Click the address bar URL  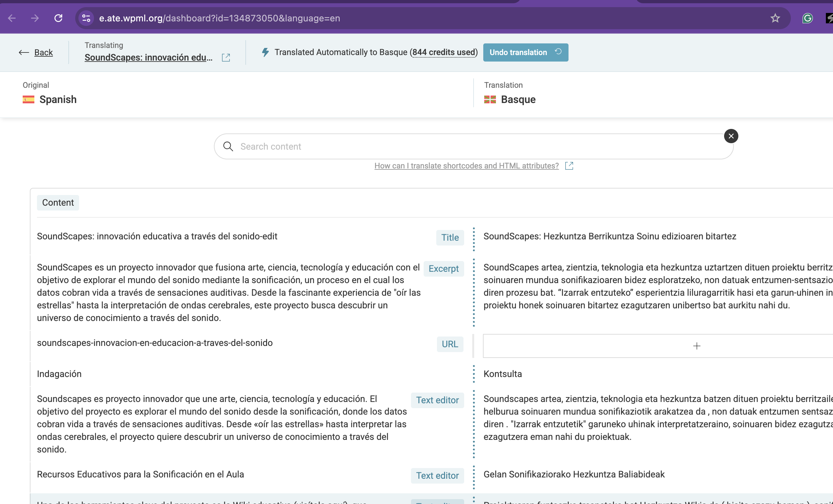(219, 18)
